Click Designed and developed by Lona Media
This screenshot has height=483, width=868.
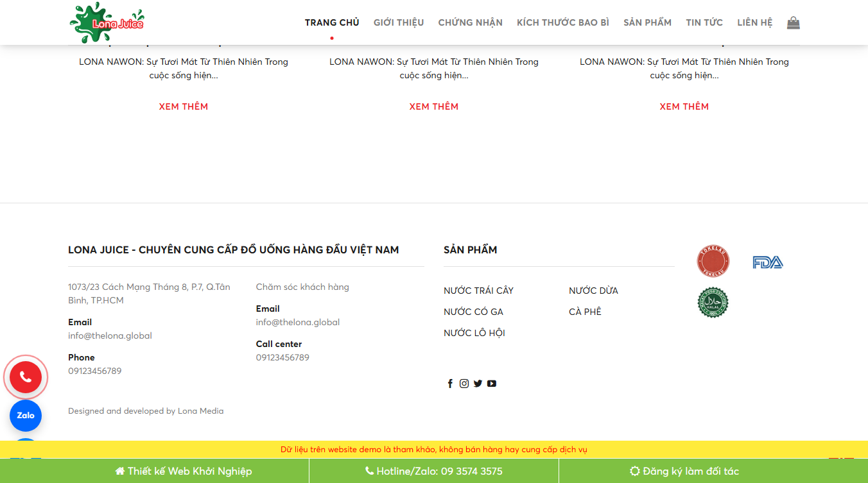(146, 411)
